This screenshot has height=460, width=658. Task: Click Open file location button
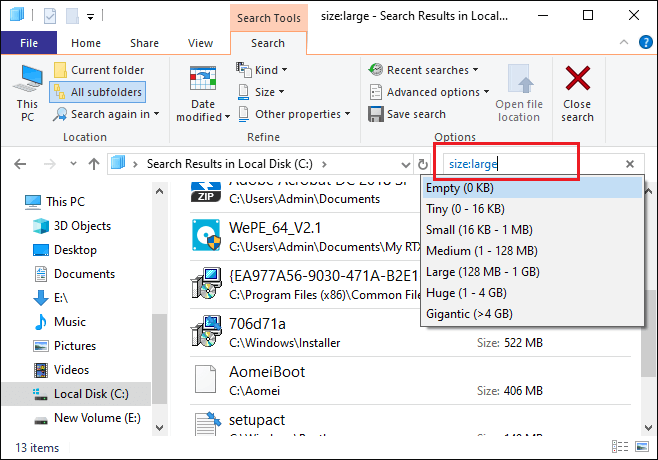coord(519,93)
